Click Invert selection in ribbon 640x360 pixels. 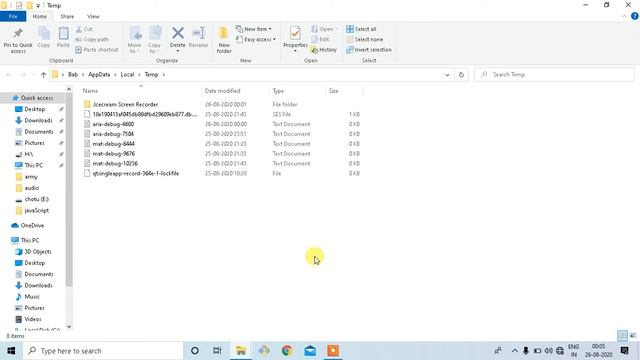(369, 49)
